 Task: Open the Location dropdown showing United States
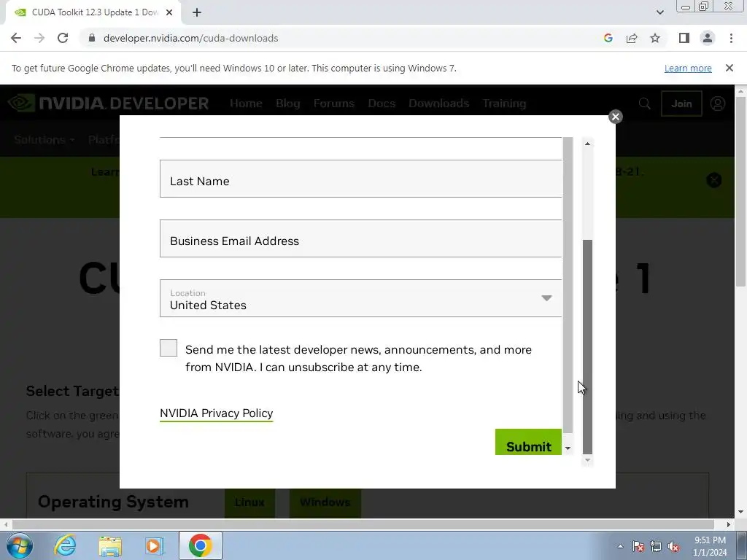point(360,298)
